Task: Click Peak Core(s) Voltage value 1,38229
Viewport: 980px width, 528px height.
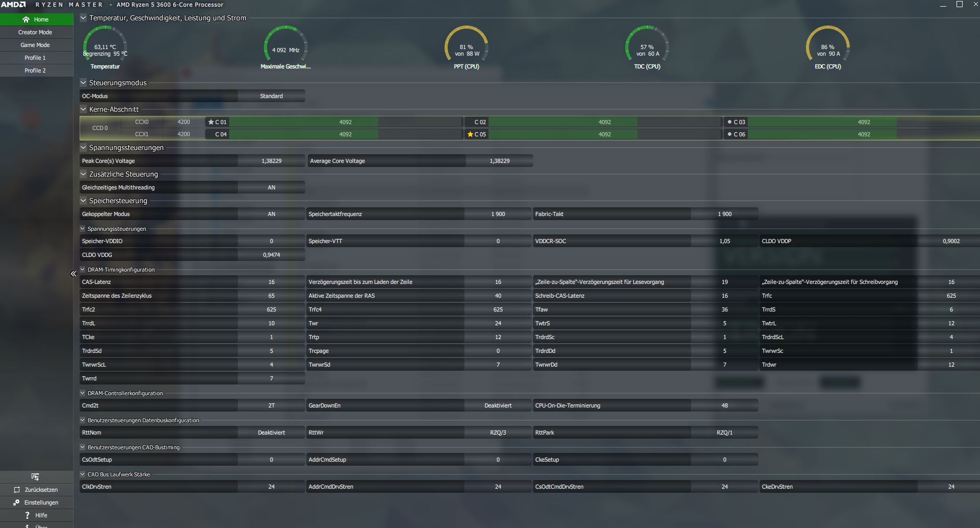Action: click(272, 161)
